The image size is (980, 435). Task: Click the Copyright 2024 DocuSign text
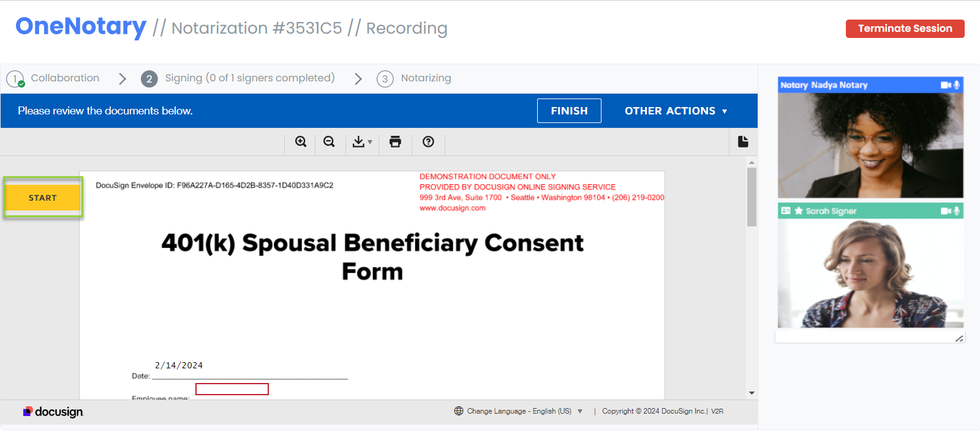pyautogui.click(x=654, y=411)
